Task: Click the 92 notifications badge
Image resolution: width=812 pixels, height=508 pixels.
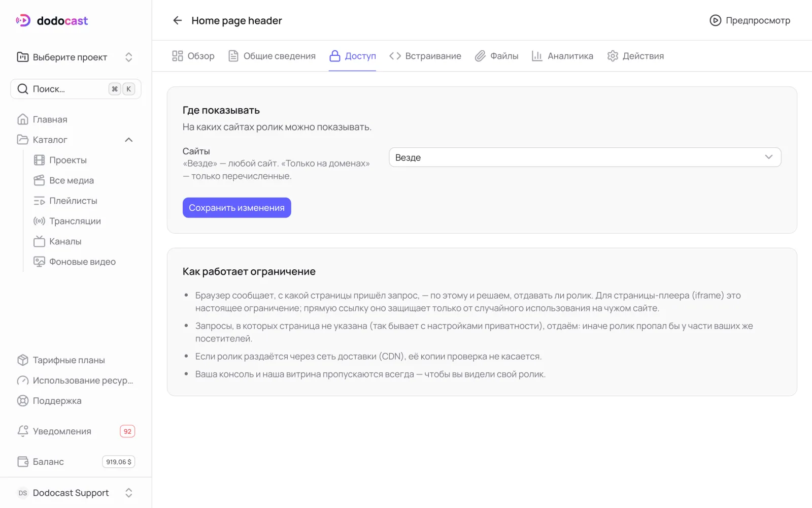Action: coord(127,431)
